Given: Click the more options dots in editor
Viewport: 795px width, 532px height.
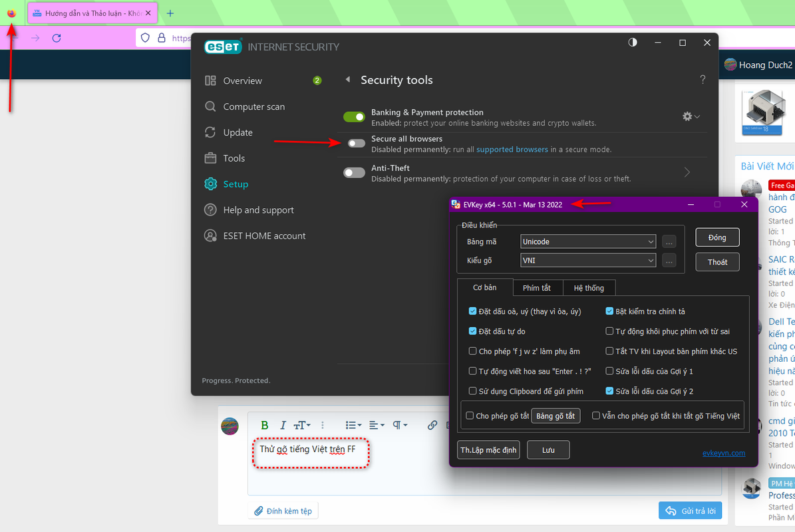Looking at the screenshot, I should click(323, 425).
